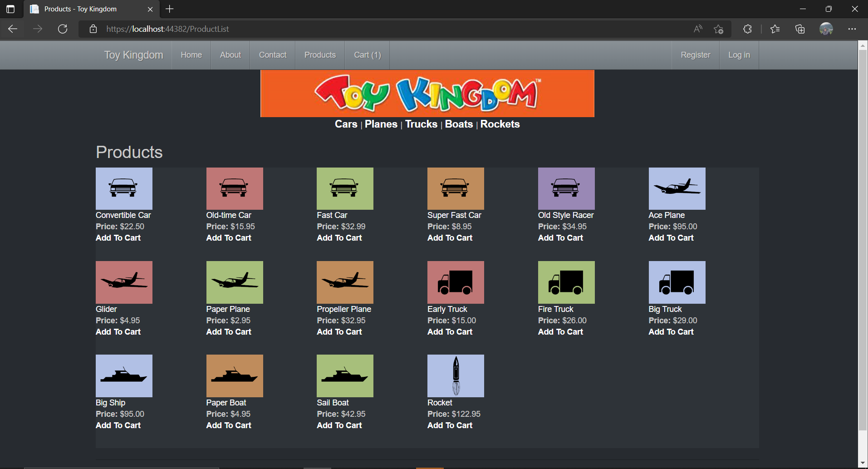Image resolution: width=868 pixels, height=469 pixels.
Task: Close the Products - Toy Kingdom tab
Action: 150,9
